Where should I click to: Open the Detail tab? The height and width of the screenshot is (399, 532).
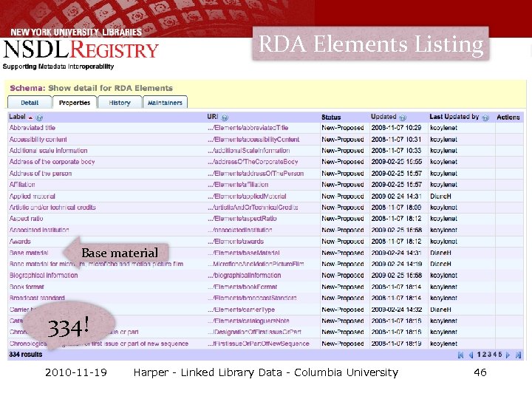30,103
